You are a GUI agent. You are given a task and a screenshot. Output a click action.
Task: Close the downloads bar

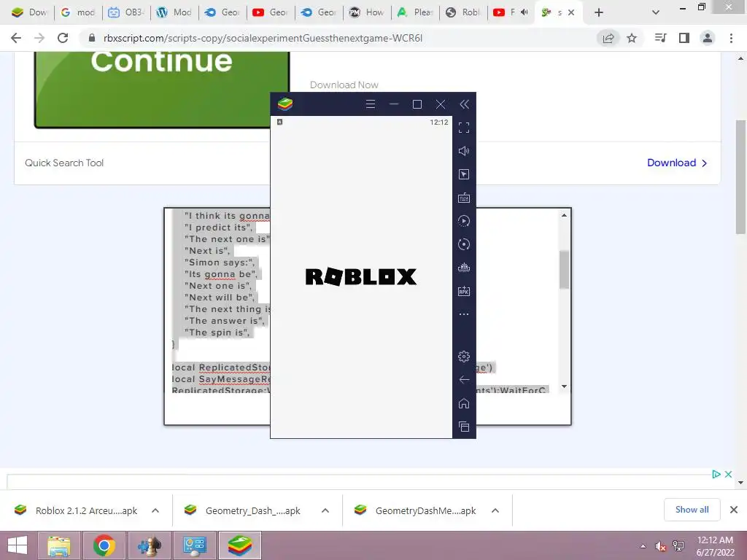(734, 510)
